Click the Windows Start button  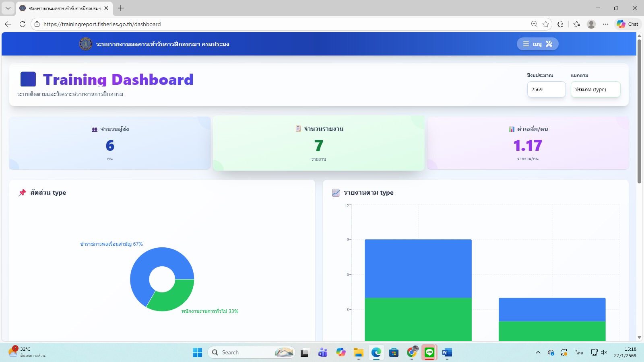[x=197, y=352]
